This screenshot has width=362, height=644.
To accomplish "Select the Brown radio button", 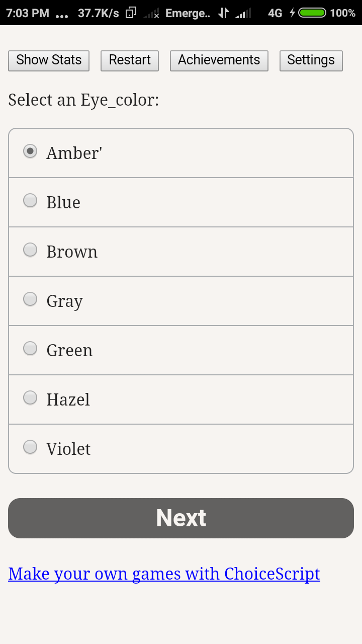I will click(x=31, y=250).
